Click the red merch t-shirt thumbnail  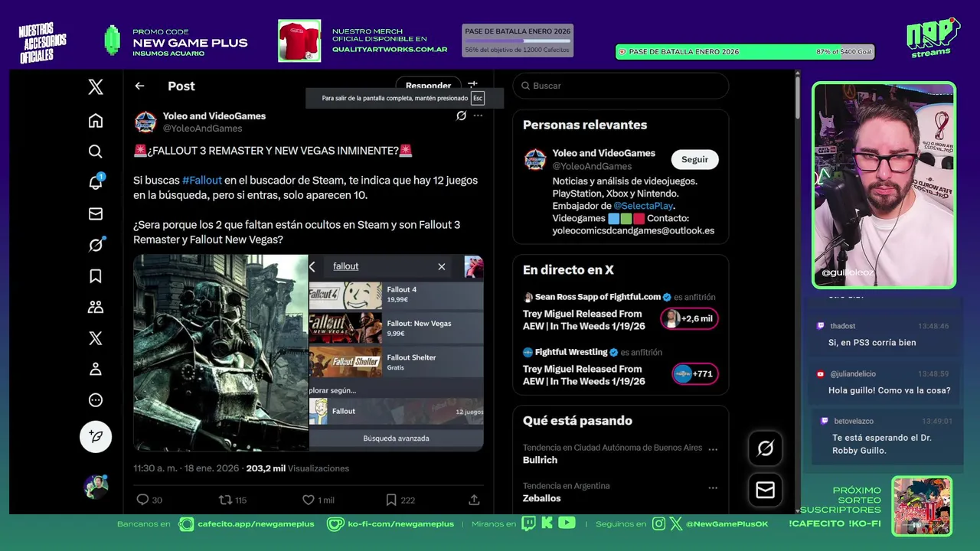click(299, 41)
